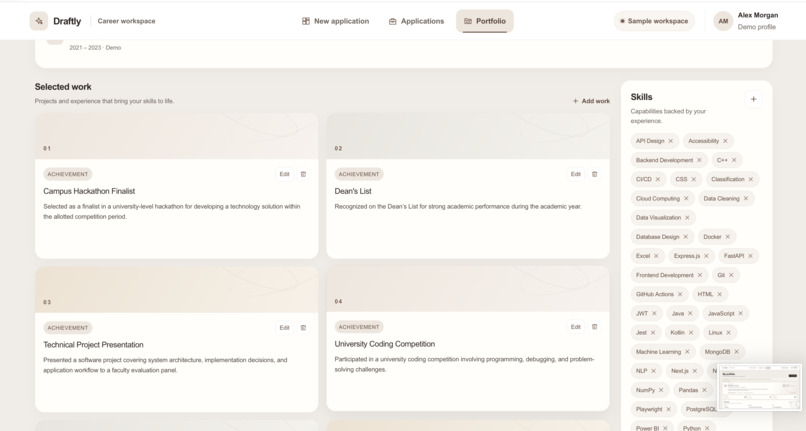Viewport: 806px width, 431px height.
Task: Delete the Campus Hackathon Finalist card
Action: 303,174
